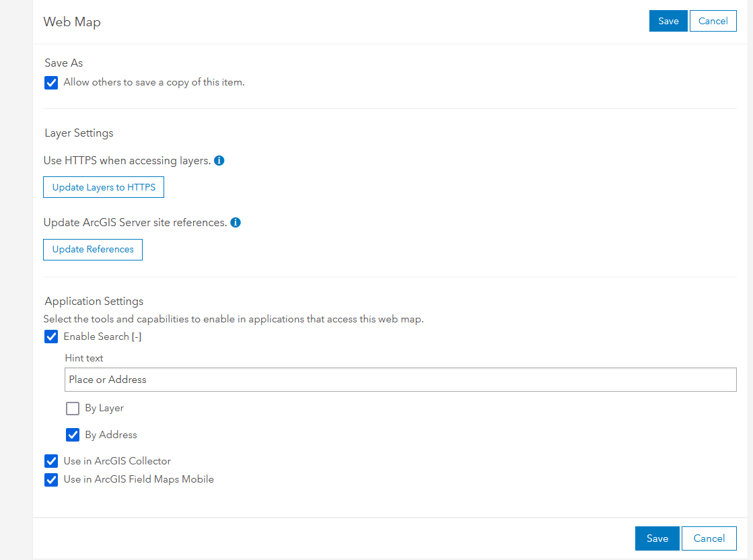Screen dimensions: 753x560
Task: Disable the Enable Search option
Action: click(51, 337)
